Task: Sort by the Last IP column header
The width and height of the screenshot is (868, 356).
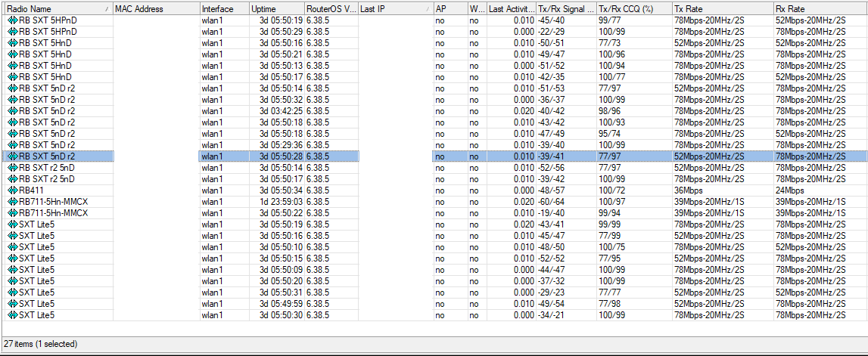Action: pyautogui.click(x=395, y=9)
